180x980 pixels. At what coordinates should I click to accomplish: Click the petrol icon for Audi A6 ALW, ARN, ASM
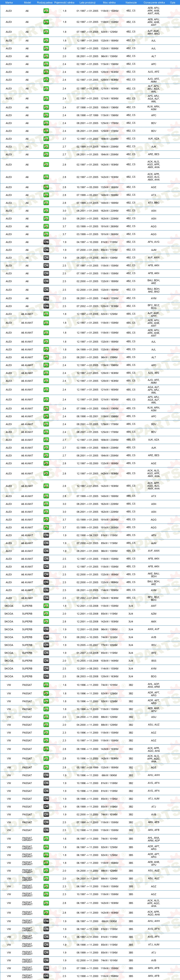(46, 107)
